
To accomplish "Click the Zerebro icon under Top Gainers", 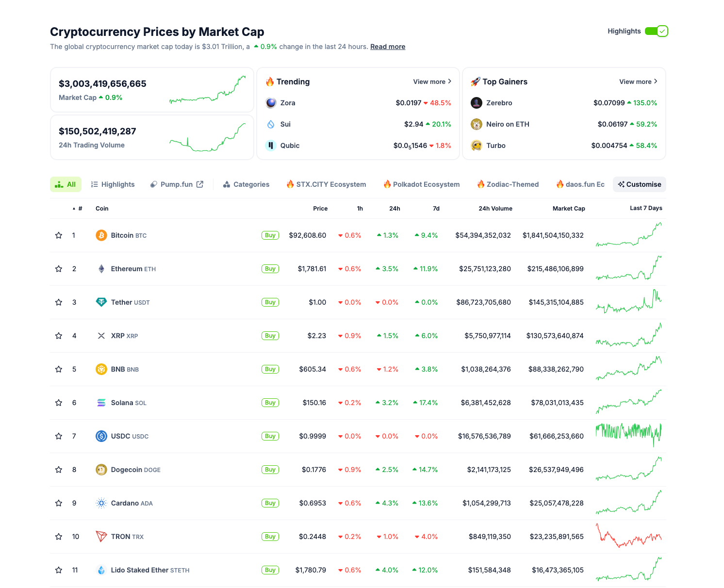I will (x=477, y=102).
